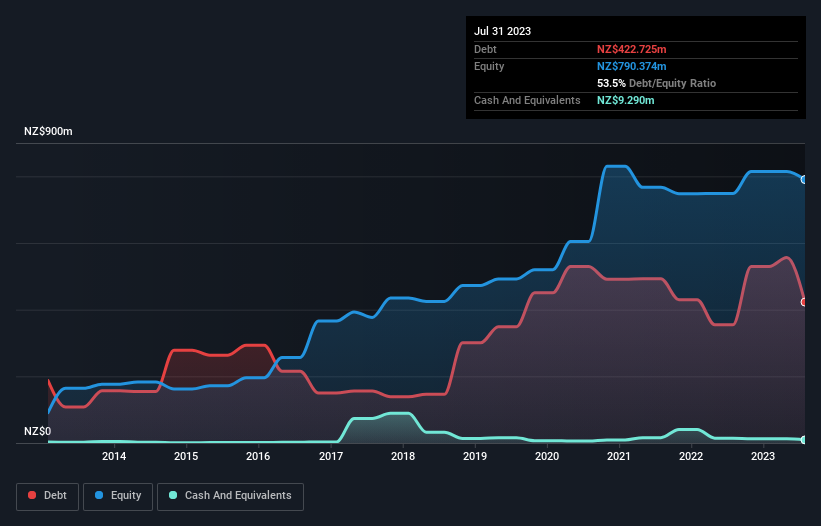Viewport: 821px width, 526px height.
Task: Click the 2020 x-axis label
Action: click(547, 456)
